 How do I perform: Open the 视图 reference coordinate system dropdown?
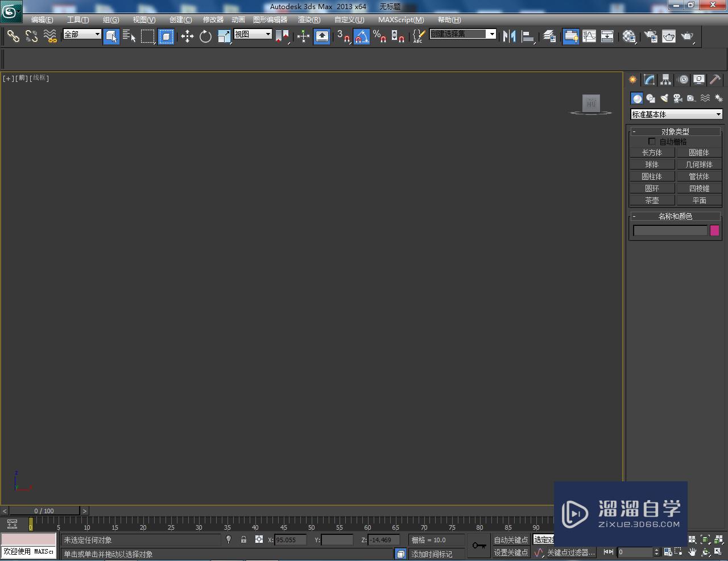click(x=252, y=34)
